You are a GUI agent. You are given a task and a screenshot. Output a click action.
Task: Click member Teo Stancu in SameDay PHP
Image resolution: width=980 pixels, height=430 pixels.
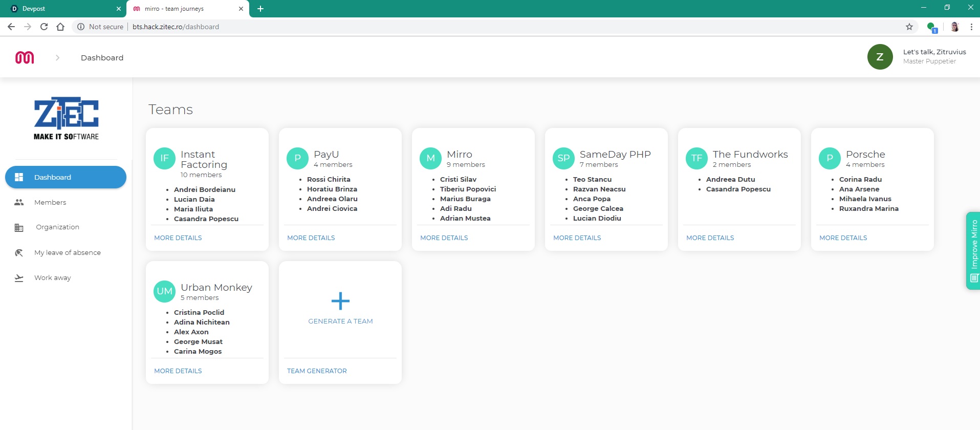coord(592,179)
